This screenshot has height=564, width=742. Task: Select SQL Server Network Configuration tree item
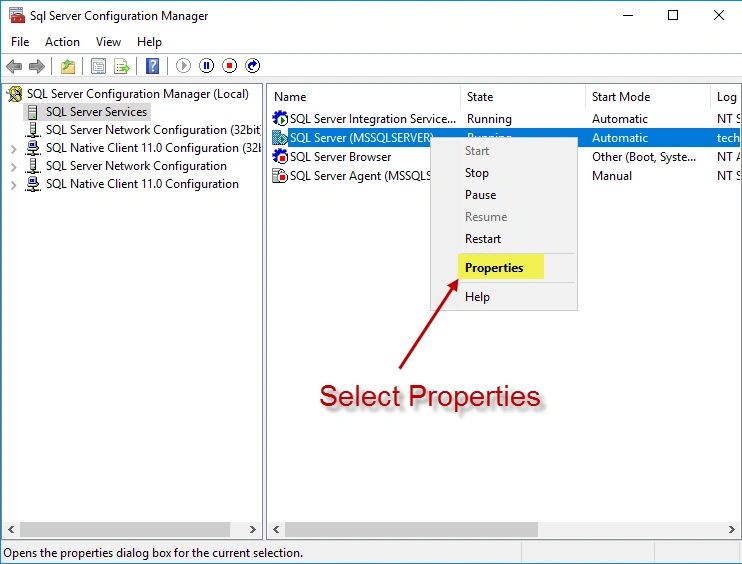pos(136,166)
